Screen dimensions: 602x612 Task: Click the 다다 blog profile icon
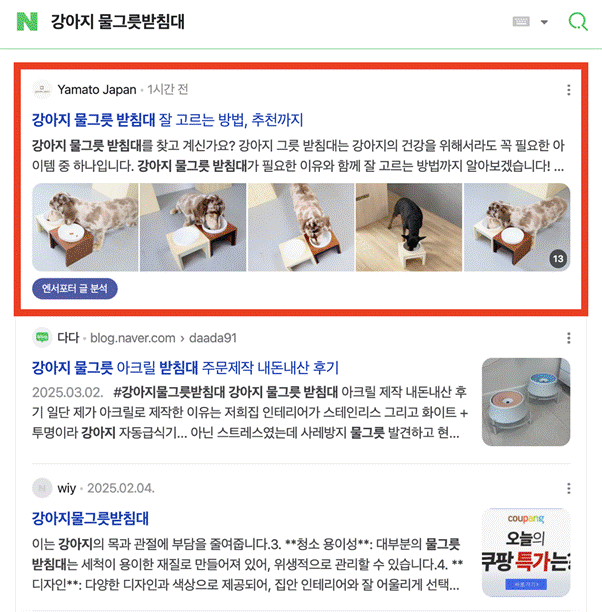42,337
